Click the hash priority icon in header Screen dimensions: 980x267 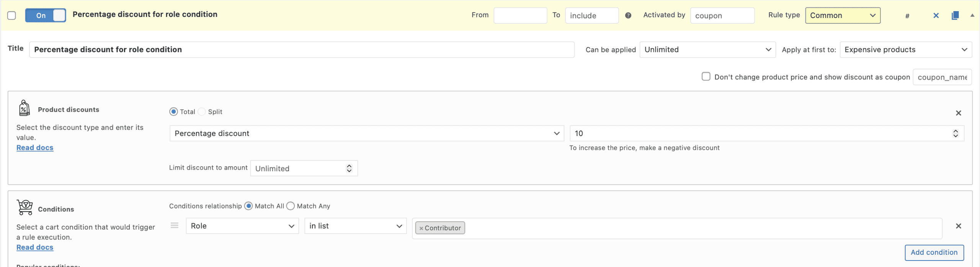click(907, 16)
